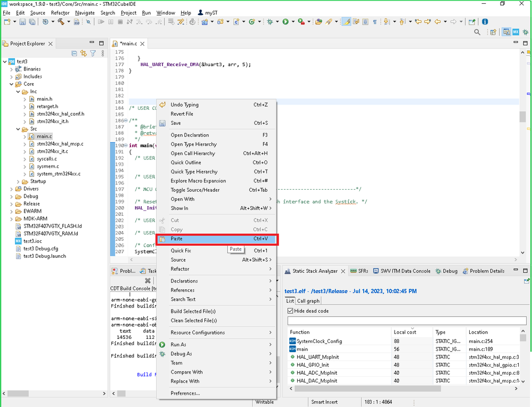
Task: Select Paste from the context menu
Action: point(216,239)
